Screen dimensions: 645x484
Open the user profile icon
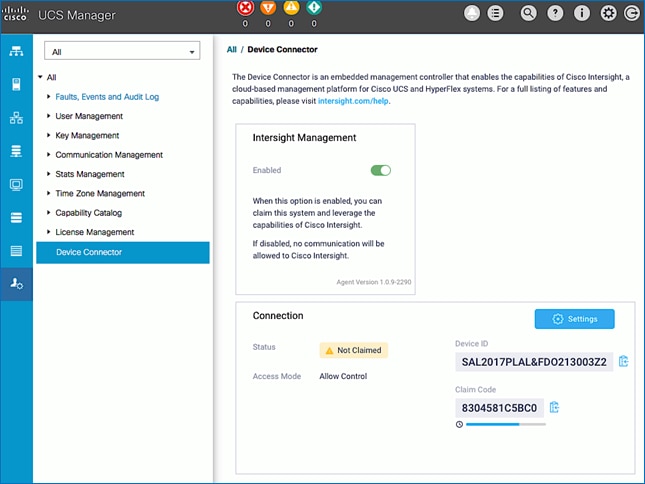point(472,13)
